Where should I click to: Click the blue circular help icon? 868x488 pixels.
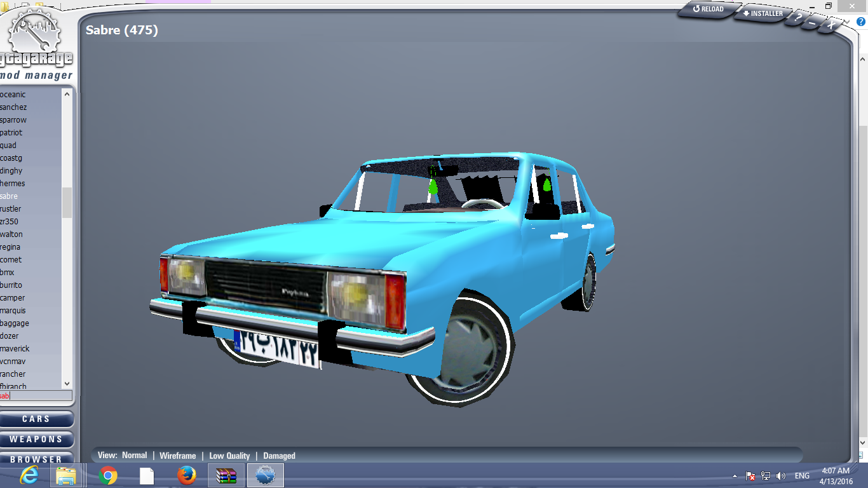(861, 22)
